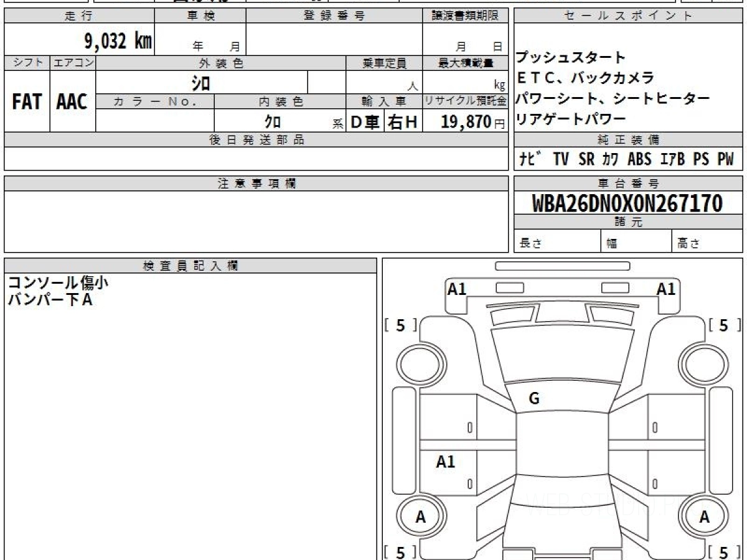747x560 pixels.
Task: Select the 幅 dimension label
Action: [612, 244]
